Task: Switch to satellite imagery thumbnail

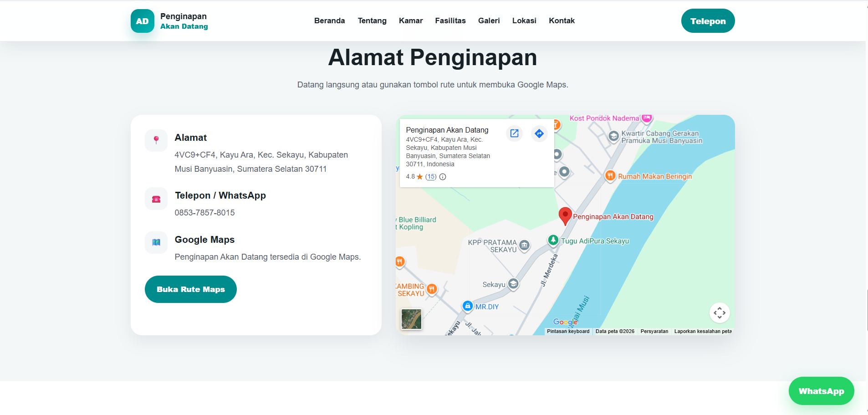Action: pyautogui.click(x=411, y=319)
